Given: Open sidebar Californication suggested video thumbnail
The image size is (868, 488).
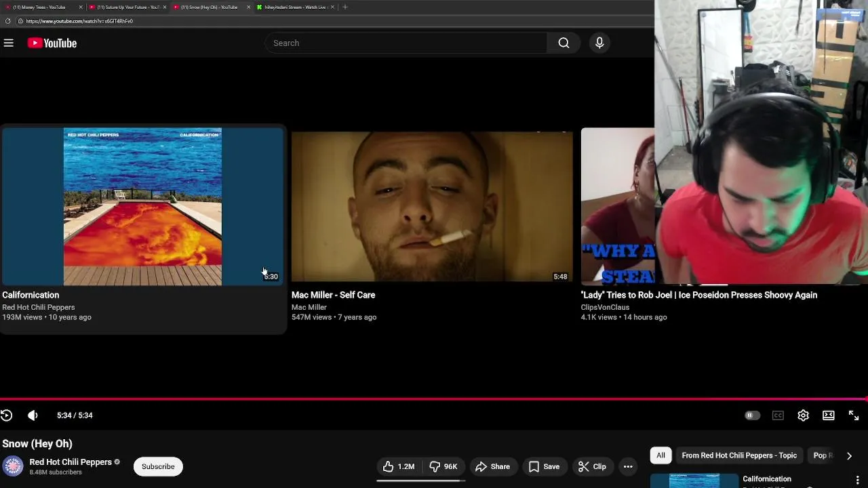Looking at the screenshot, I should coord(694,481).
